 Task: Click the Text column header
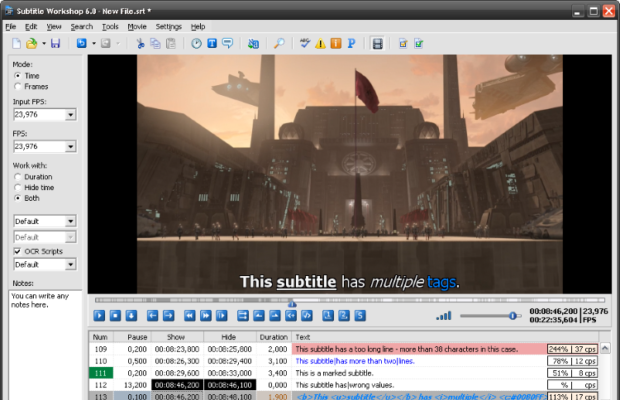(x=445, y=337)
